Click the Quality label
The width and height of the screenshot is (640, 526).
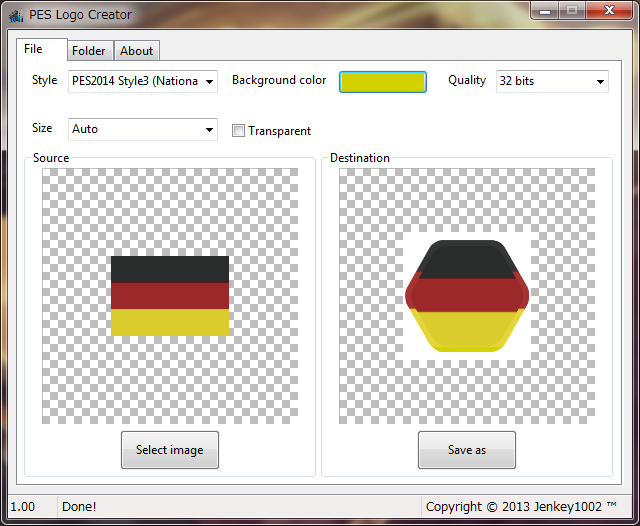click(467, 80)
